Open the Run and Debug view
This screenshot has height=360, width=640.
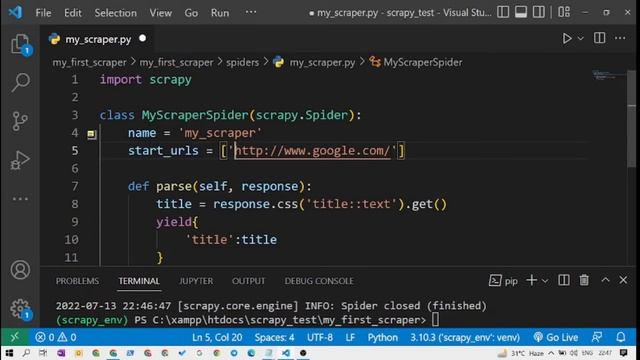20,160
